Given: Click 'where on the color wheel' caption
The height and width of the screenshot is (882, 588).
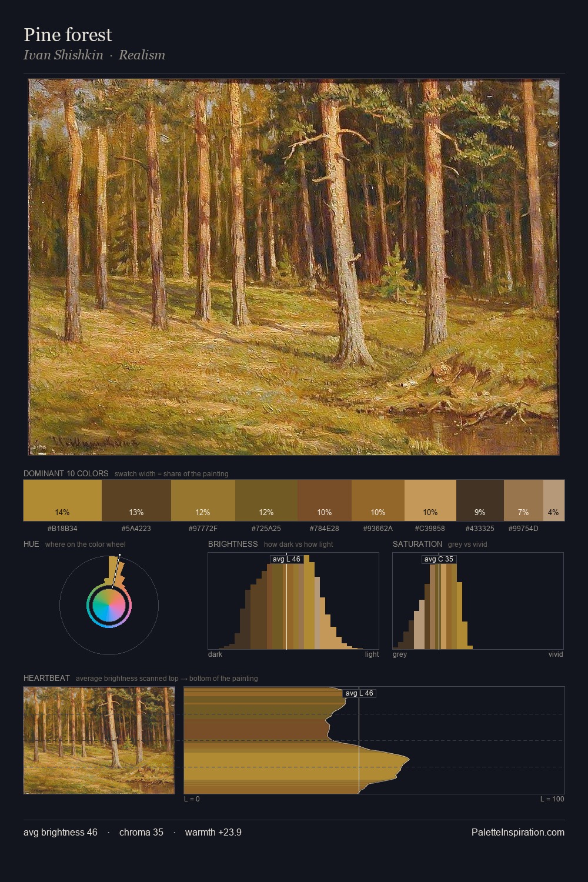Looking at the screenshot, I should 85,544.
